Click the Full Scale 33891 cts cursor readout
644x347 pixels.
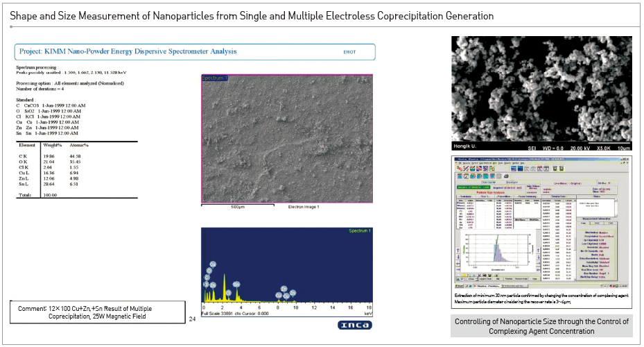click(x=235, y=313)
